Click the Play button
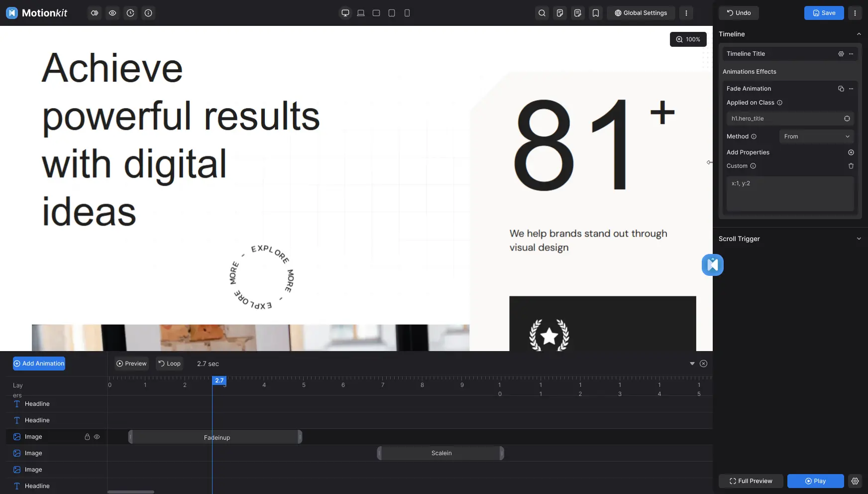 [x=816, y=481]
